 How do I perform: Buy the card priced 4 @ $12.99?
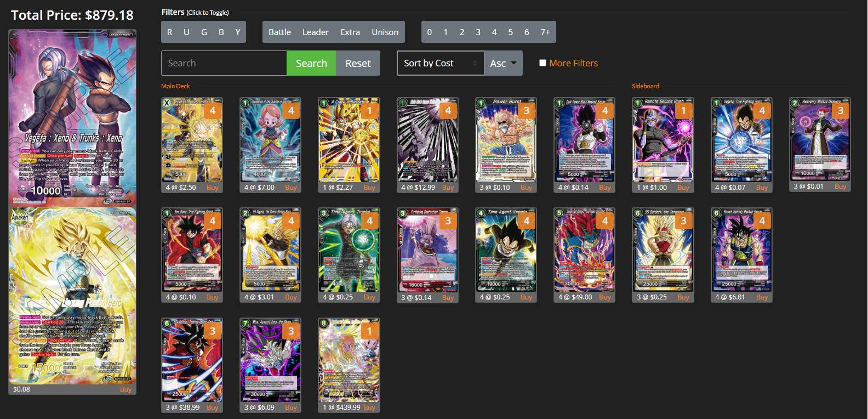pyautogui.click(x=448, y=188)
